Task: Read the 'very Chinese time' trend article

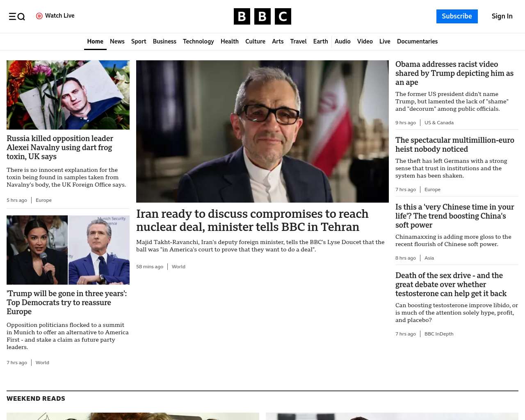Action: pos(454,216)
